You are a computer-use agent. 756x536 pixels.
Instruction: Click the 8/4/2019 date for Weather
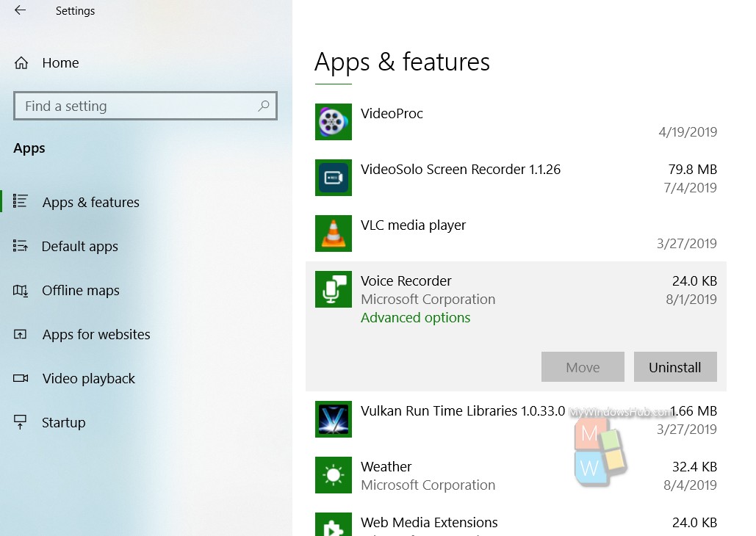[691, 485]
